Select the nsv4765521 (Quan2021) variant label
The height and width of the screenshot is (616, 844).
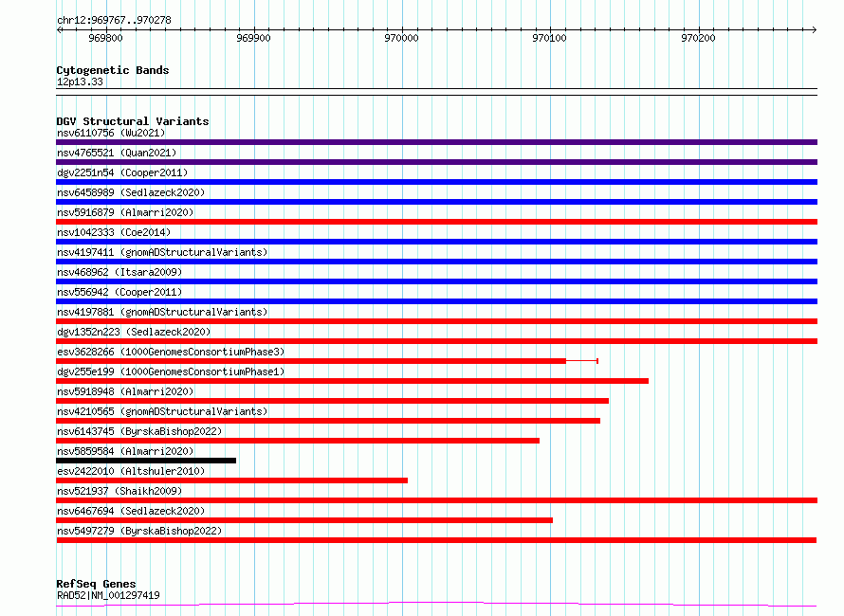point(117,153)
